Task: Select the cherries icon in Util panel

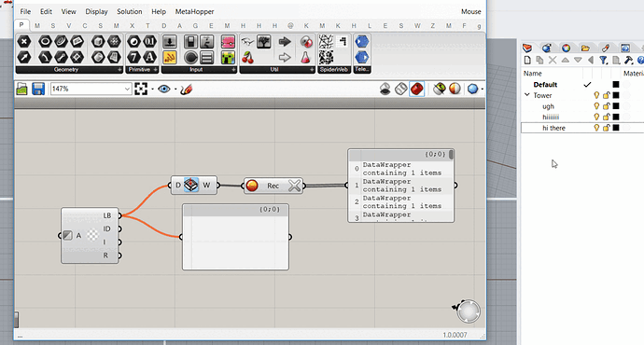Action: 247,58
